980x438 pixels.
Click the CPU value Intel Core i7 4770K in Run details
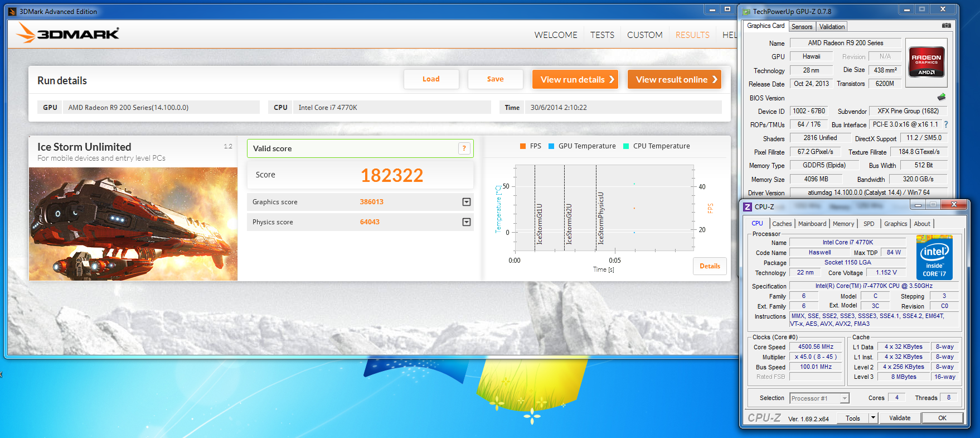click(x=392, y=107)
